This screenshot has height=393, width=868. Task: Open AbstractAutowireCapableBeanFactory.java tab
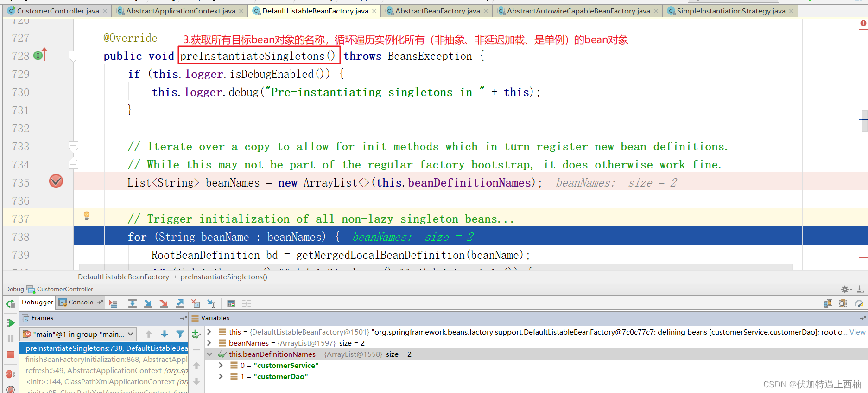click(x=578, y=11)
